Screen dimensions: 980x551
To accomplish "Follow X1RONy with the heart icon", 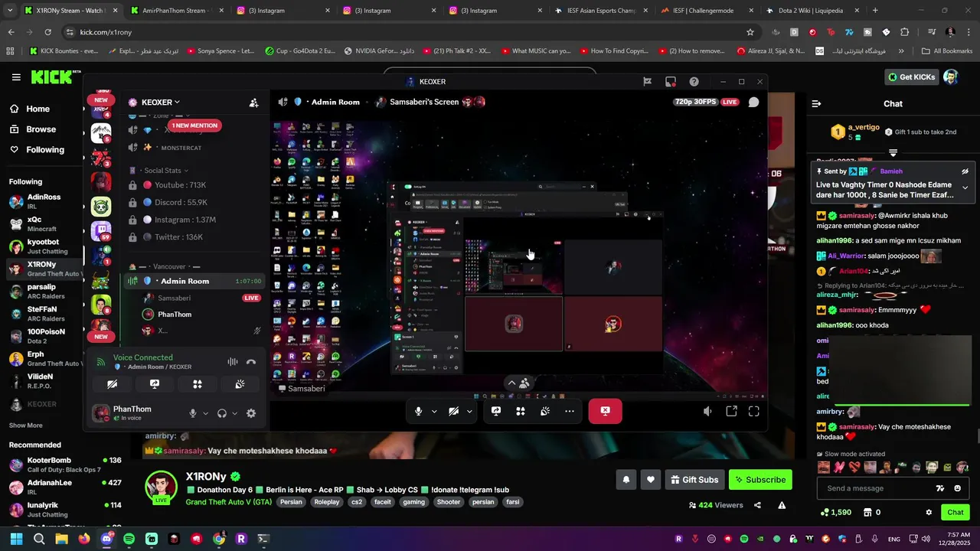I will click(x=651, y=480).
